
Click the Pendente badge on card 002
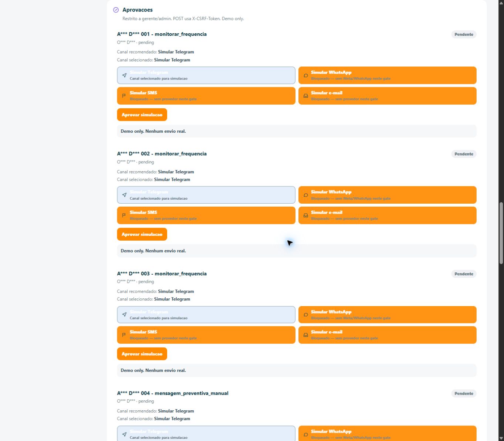tap(464, 154)
